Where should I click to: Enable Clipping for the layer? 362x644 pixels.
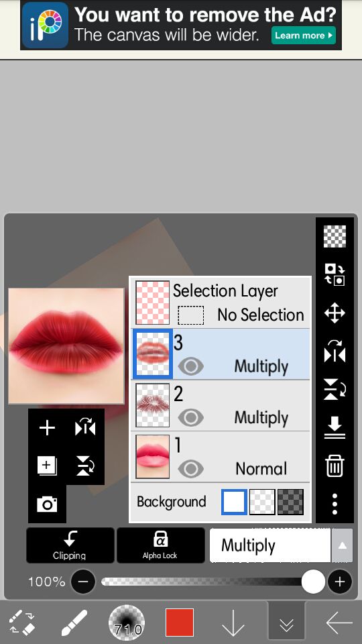click(x=70, y=545)
